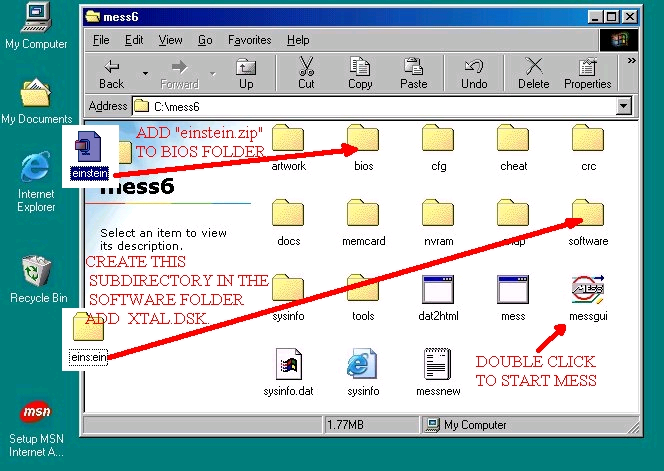
Task: Select the memcard folder
Action: coord(363,223)
